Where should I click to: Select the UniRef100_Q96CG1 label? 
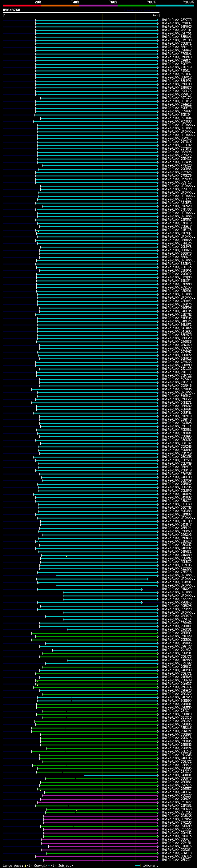point(177,629)
